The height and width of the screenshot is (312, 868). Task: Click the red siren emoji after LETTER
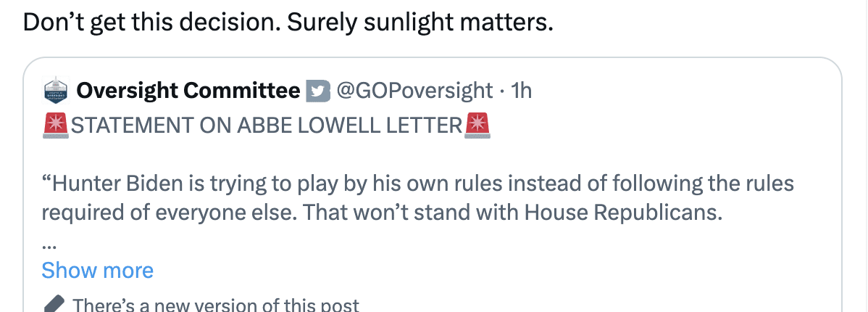point(477,126)
